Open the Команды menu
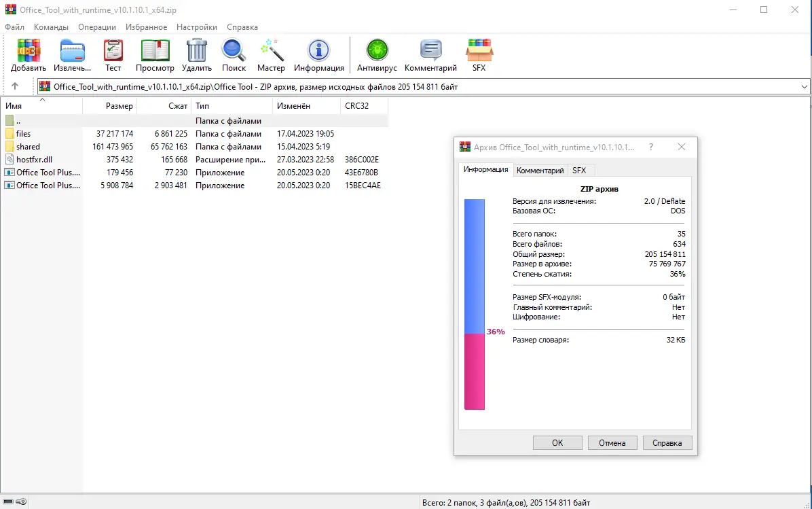The width and height of the screenshot is (812, 509). pos(52,27)
